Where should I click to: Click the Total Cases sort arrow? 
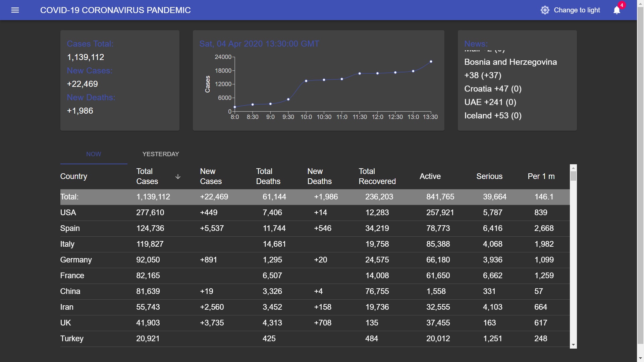[x=178, y=177]
